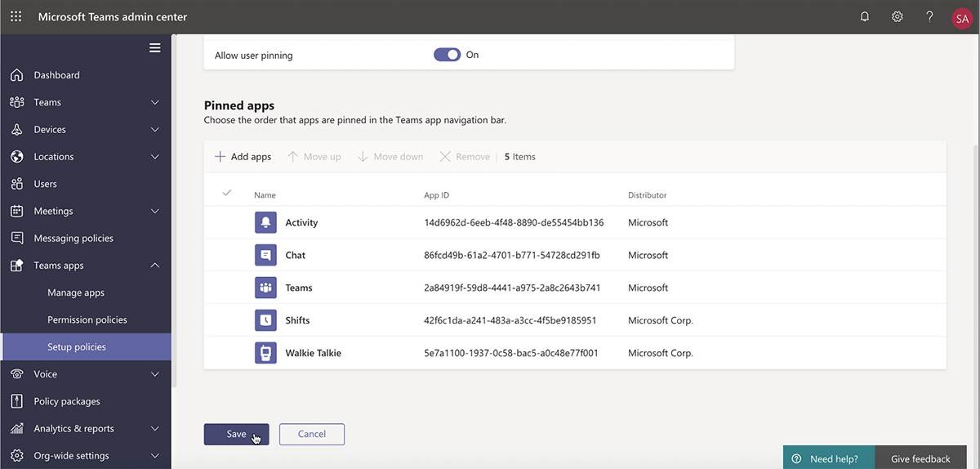Click the Cancel button

[x=311, y=434]
